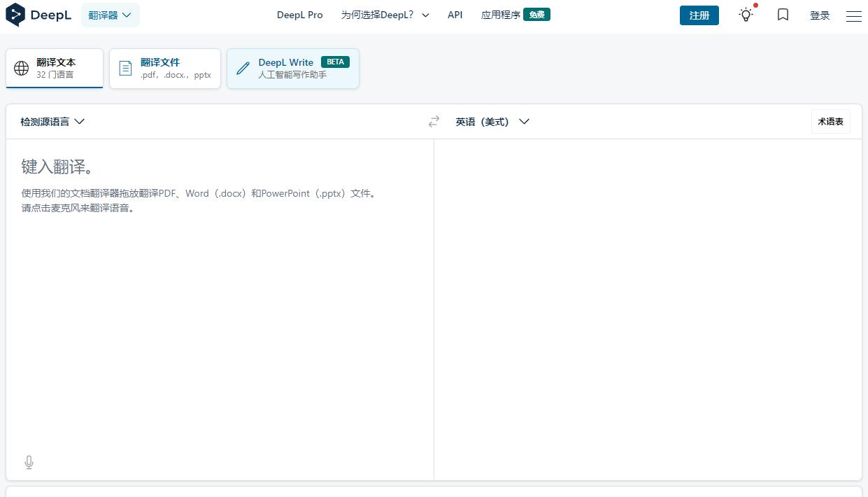Open the 检测源语言 source language dropdown
The width and height of the screenshot is (868, 497).
[52, 122]
